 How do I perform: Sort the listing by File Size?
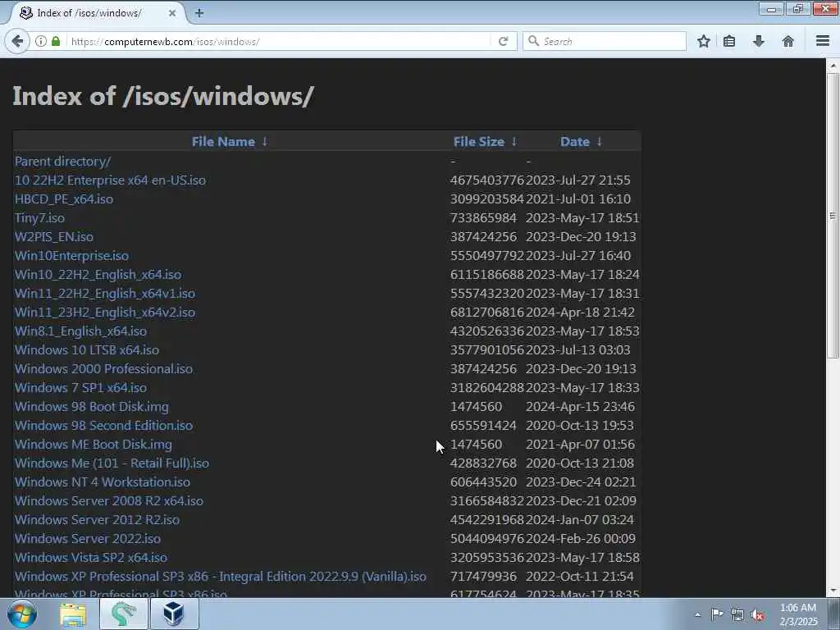point(478,141)
